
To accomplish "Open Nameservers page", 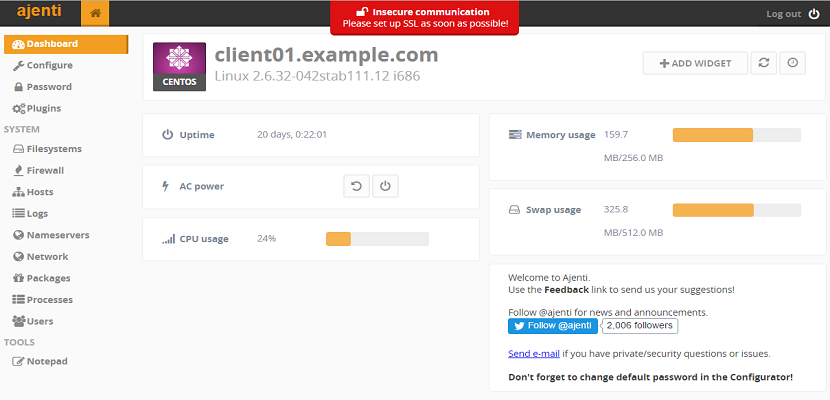I will [x=58, y=235].
